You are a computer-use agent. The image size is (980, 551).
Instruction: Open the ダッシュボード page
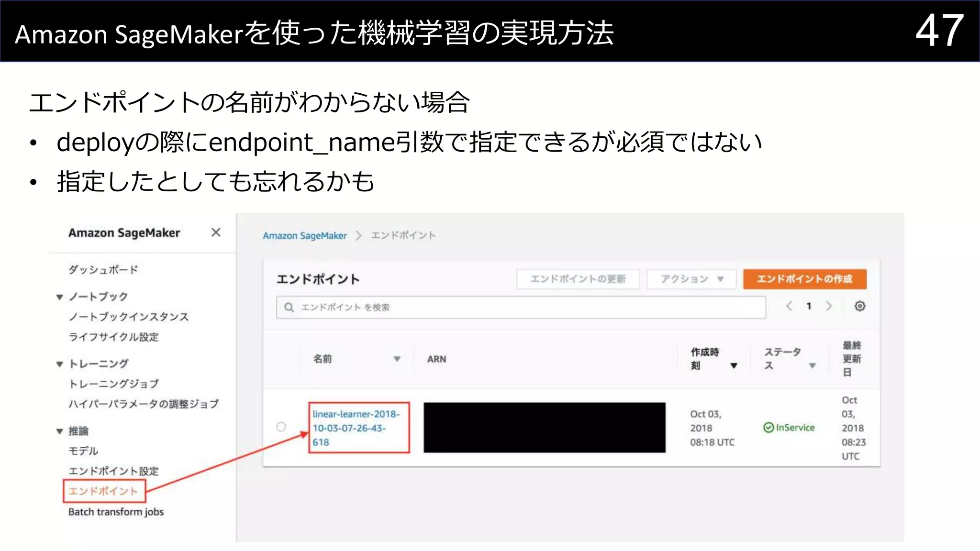point(103,270)
